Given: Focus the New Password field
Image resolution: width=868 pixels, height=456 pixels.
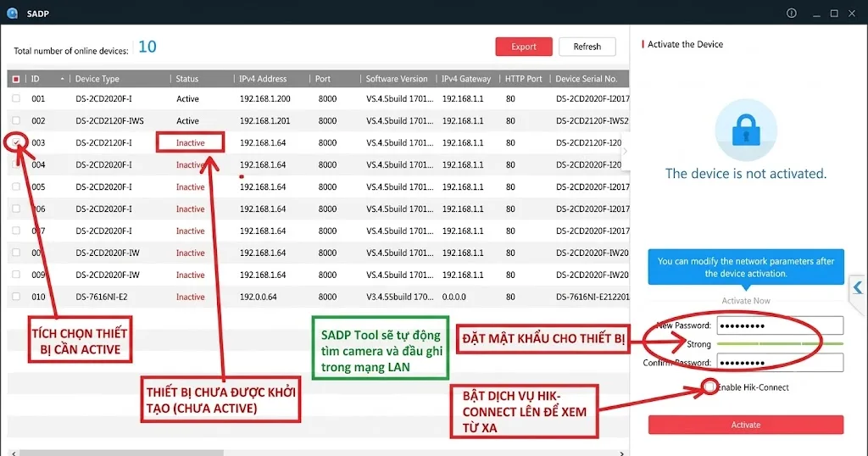Looking at the screenshot, I should point(780,325).
